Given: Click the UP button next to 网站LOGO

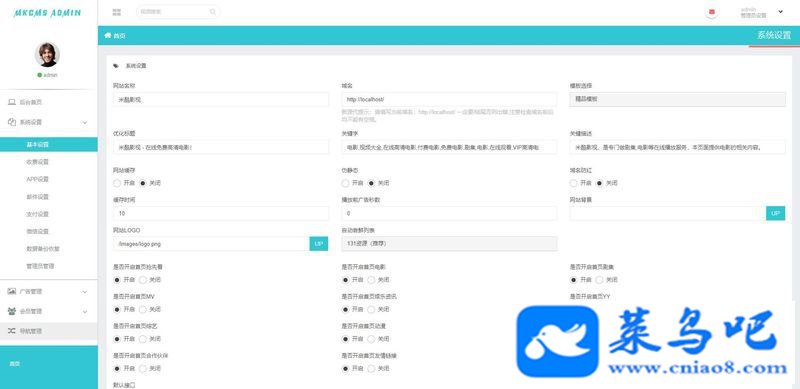Looking at the screenshot, I should point(318,244).
